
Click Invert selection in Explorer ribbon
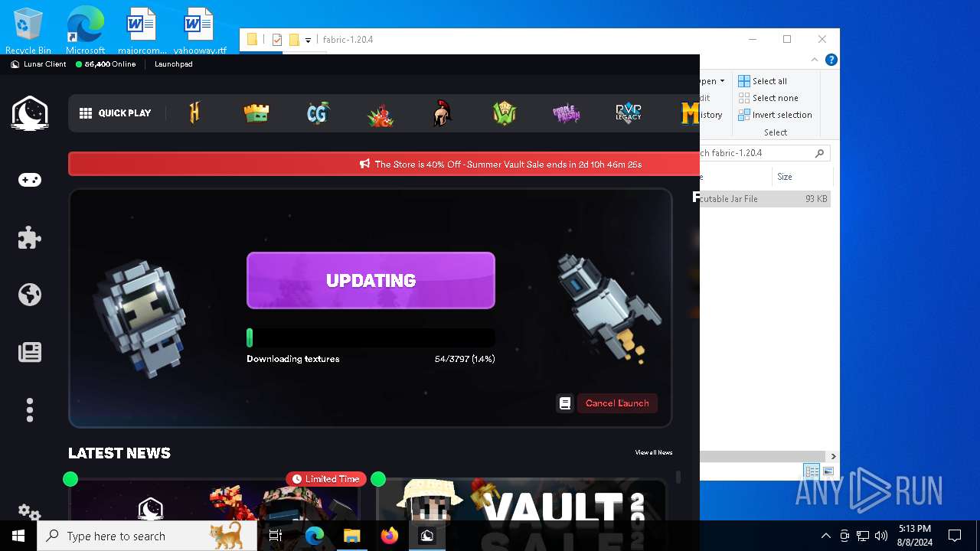775,115
